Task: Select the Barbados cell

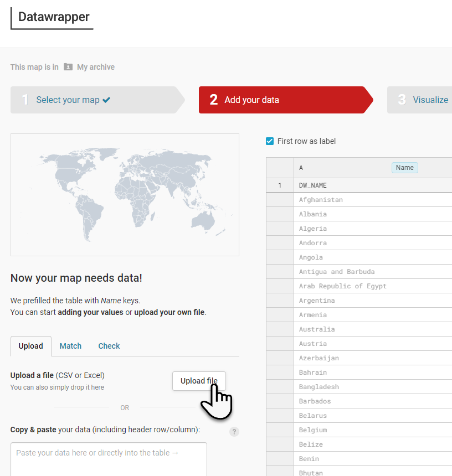Action: [373, 401]
